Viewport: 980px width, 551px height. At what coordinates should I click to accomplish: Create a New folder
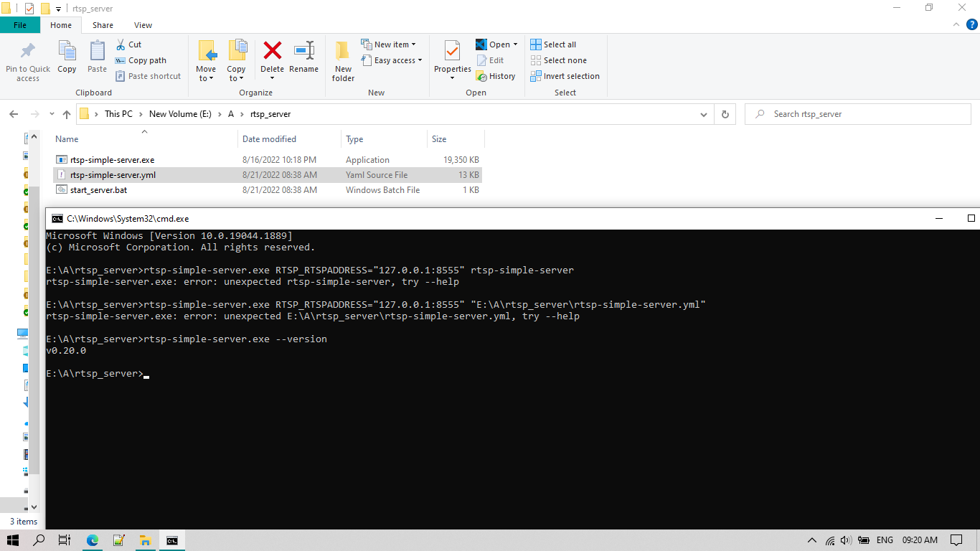point(342,61)
